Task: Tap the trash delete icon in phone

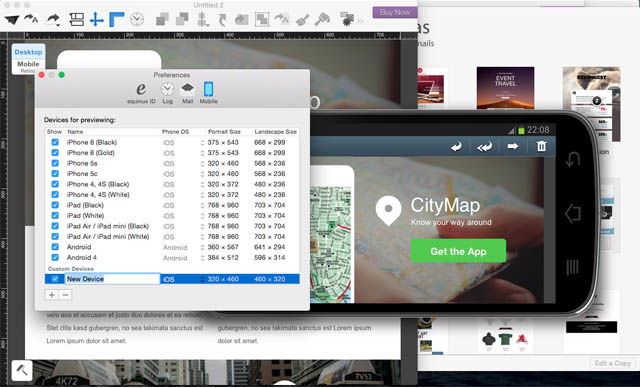Action: [x=541, y=146]
